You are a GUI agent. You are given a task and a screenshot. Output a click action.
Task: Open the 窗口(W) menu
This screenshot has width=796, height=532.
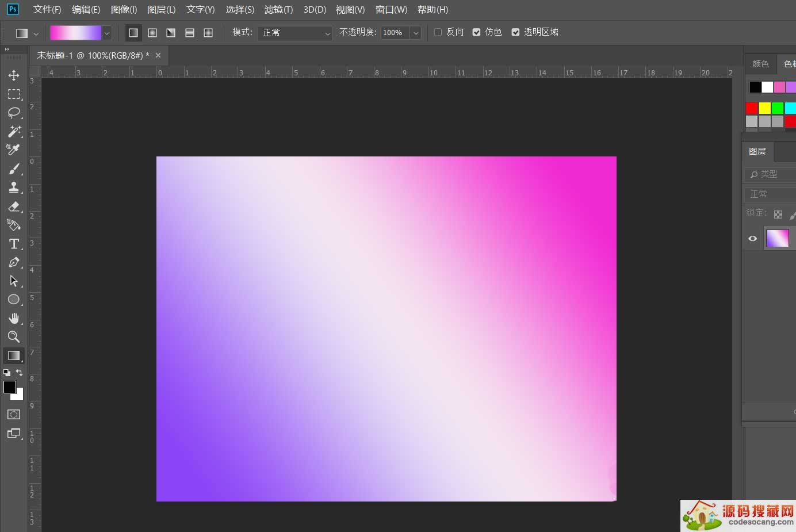tap(391, 10)
